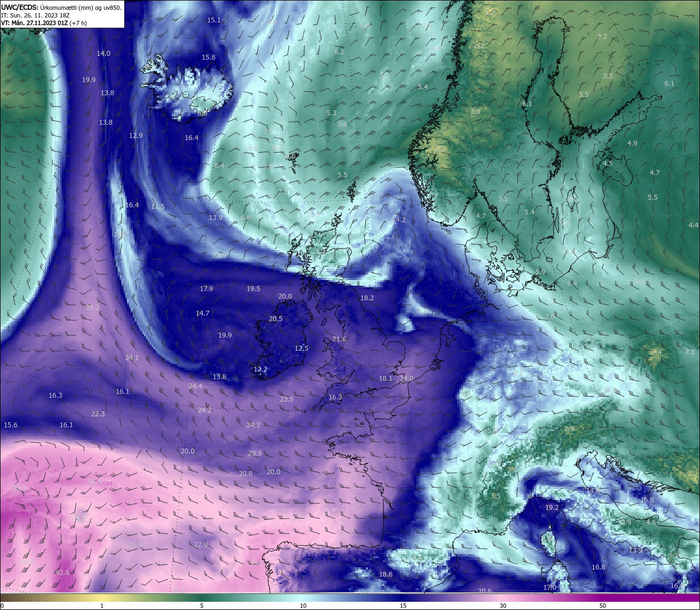700x610 pixels.
Task: Click the '10' label under the colour scale
Action: (303, 606)
